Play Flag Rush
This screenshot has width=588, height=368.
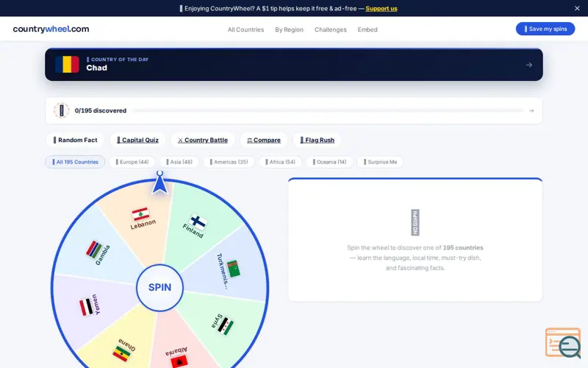point(317,140)
